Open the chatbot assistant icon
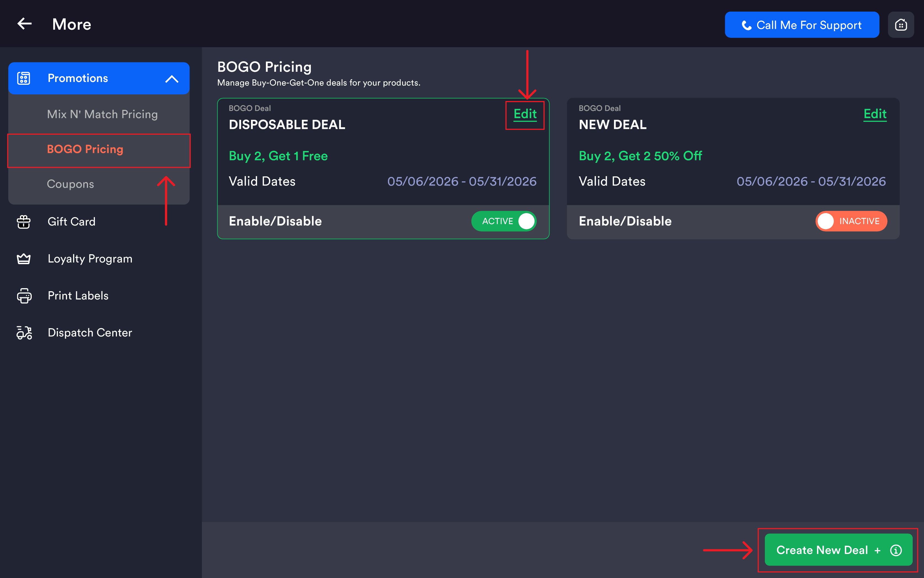 tap(901, 25)
